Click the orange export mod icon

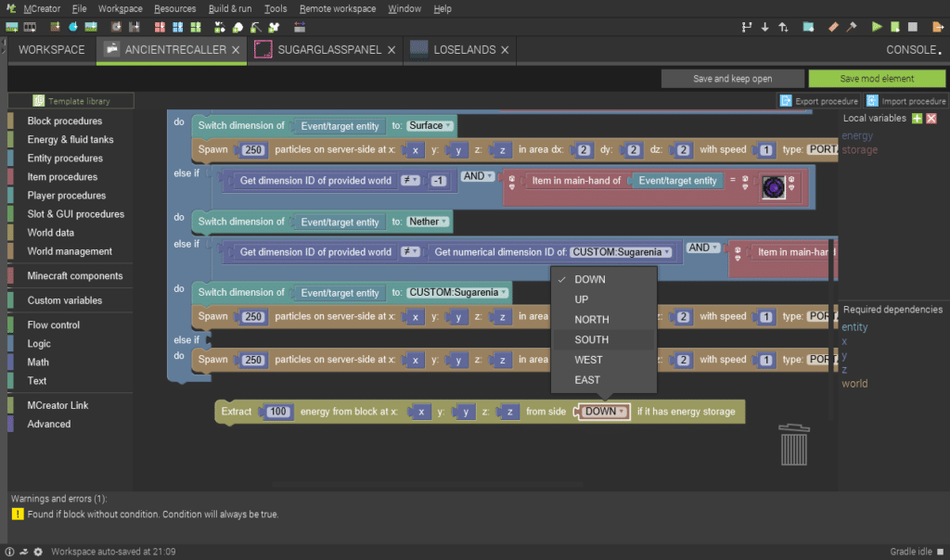click(x=938, y=27)
